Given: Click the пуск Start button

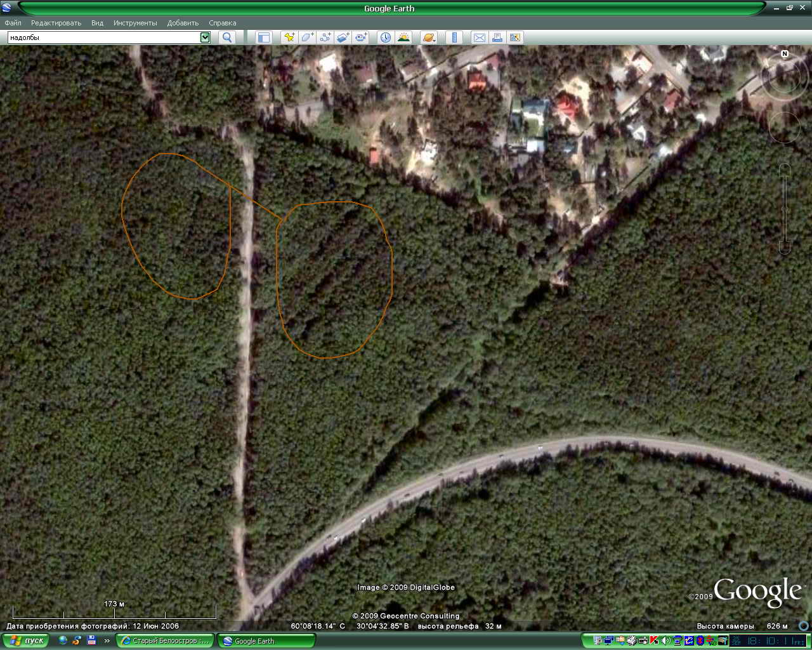Looking at the screenshot, I should click(26, 640).
